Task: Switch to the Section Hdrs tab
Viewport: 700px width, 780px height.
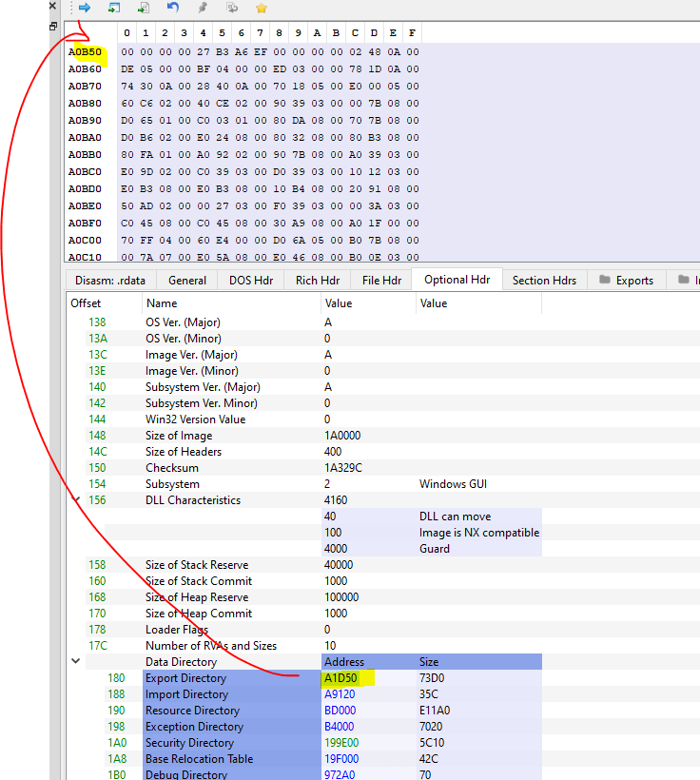Action: pos(544,280)
